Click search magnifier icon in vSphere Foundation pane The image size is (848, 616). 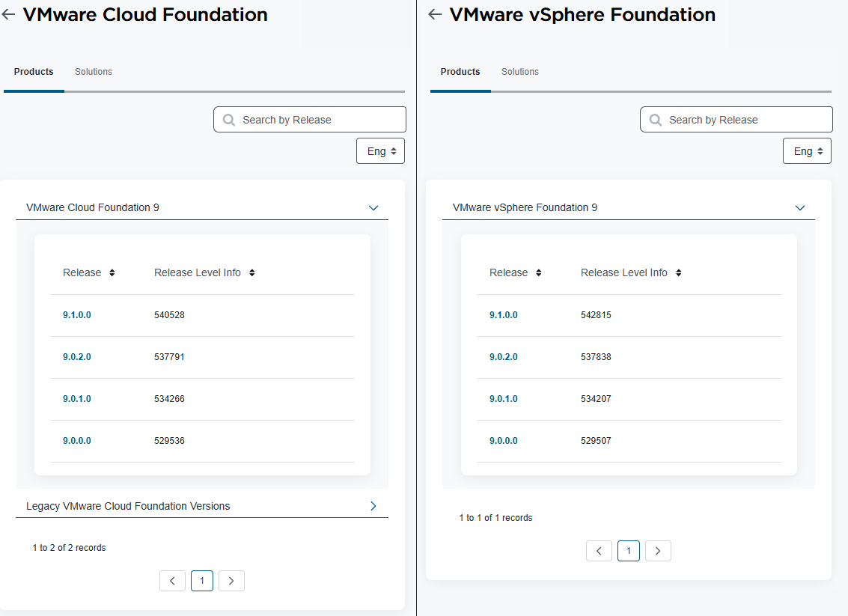(656, 120)
